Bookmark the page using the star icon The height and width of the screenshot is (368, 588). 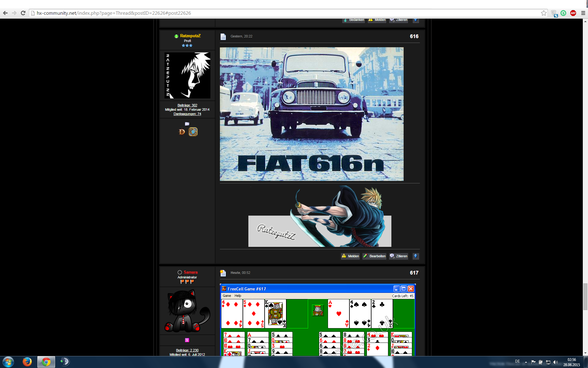click(x=544, y=13)
